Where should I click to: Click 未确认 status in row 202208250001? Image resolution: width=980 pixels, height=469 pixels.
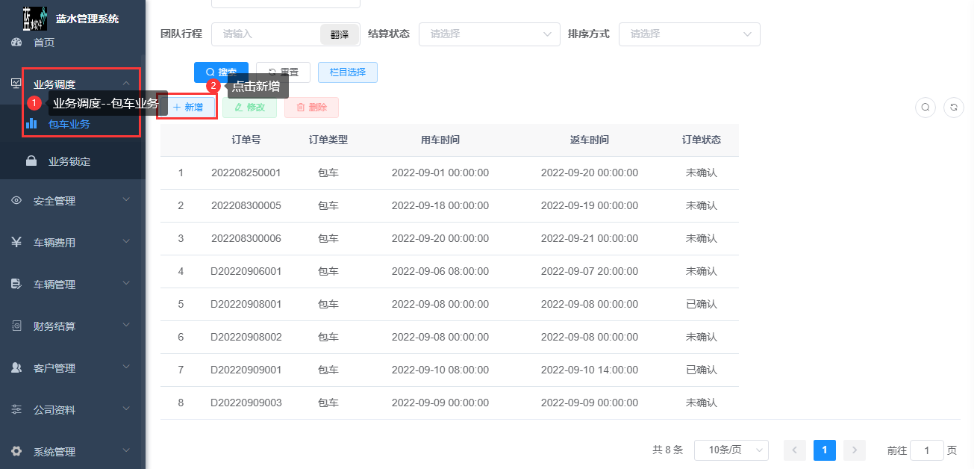pos(702,173)
